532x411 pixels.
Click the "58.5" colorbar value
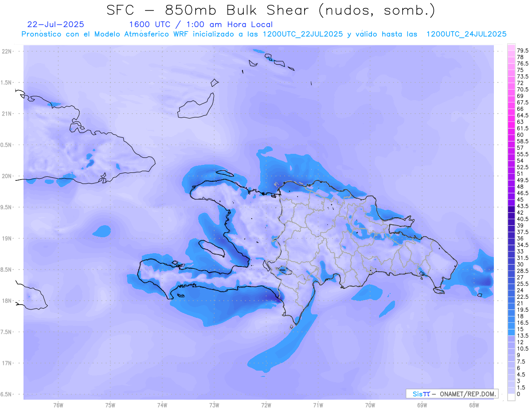coord(523,141)
